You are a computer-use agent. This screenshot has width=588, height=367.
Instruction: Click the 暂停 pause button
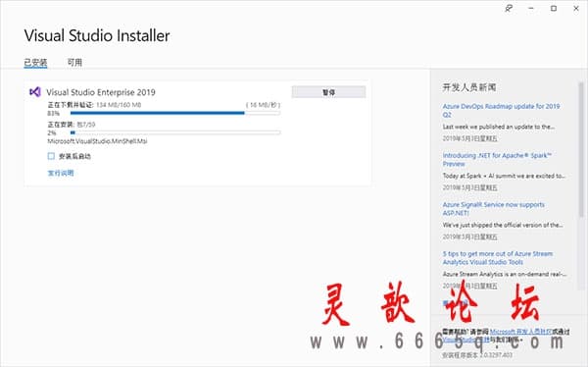(x=328, y=92)
